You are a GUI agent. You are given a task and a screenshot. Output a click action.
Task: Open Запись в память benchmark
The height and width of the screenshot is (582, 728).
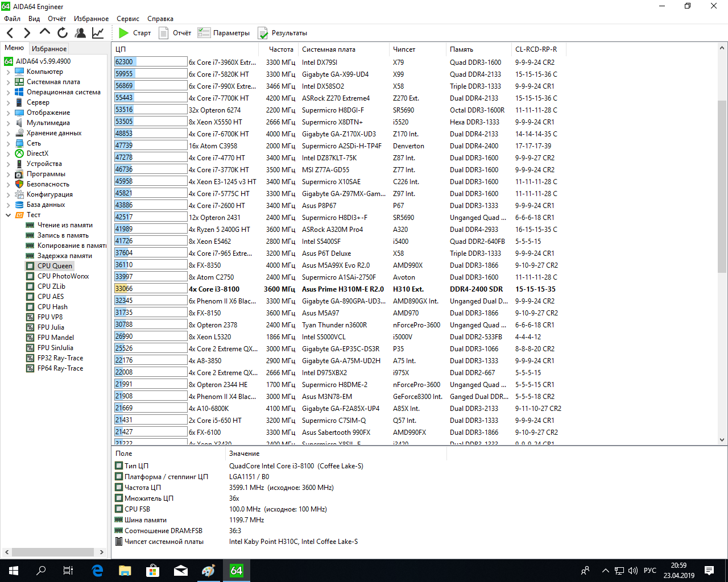point(63,235)
